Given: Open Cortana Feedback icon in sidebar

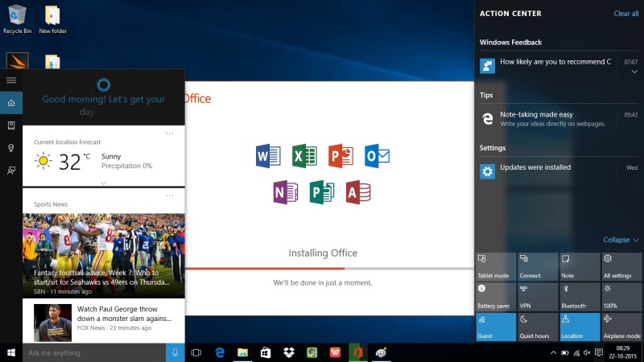Looking at the screenshot, I should (11, 171).
